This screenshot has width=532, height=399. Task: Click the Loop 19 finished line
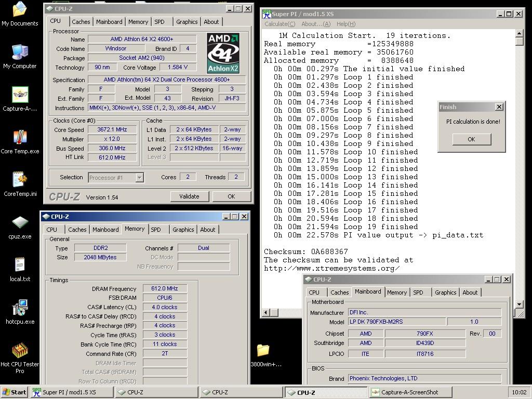pos(345,227)
